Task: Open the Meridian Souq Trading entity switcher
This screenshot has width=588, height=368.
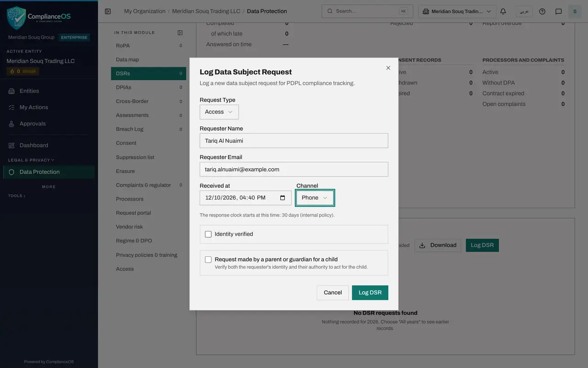Action: (x=457, y=11)
